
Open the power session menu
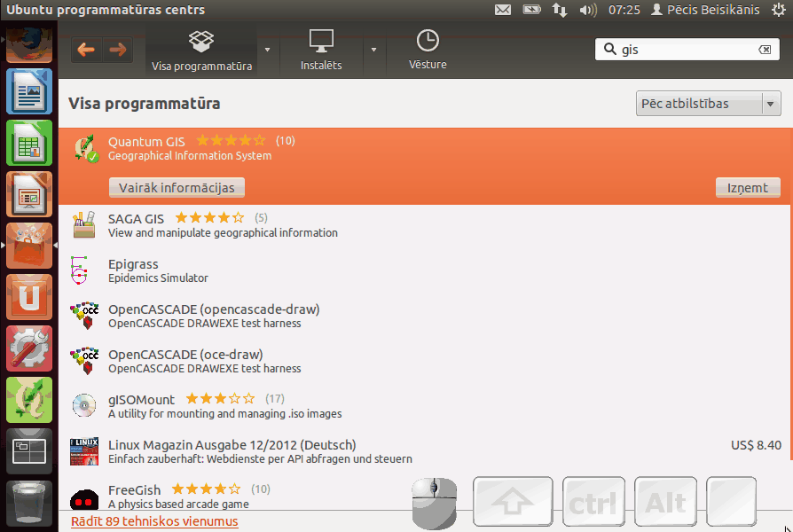tap(779, 10)
